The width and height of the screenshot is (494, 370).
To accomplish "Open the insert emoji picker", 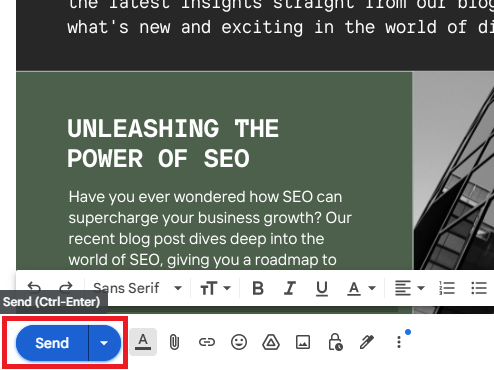I will (x=239, y=342).
